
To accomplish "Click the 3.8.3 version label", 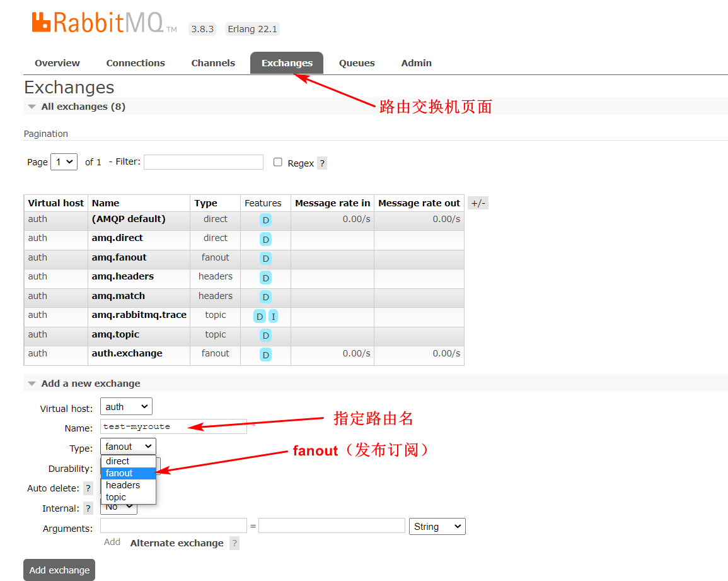I will click(x=202, y=29).
